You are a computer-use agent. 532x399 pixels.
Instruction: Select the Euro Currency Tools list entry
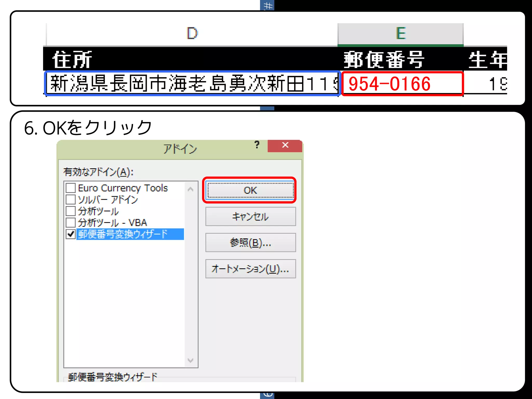click(123, 188)
